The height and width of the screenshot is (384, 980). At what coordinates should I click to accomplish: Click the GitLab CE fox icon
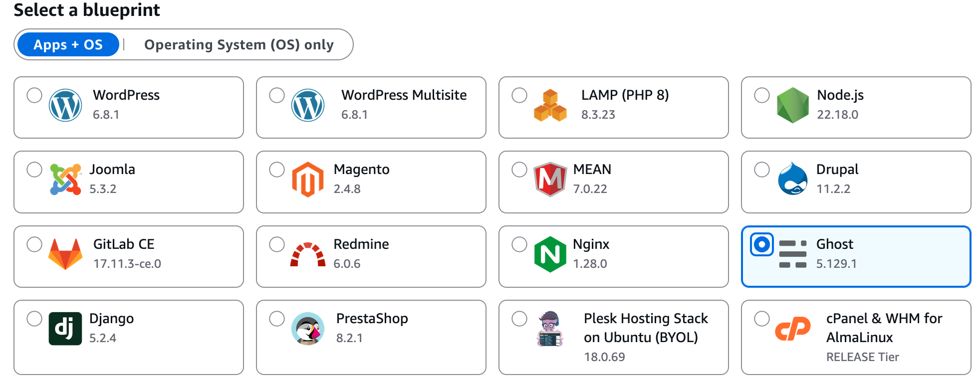point(65,254)
